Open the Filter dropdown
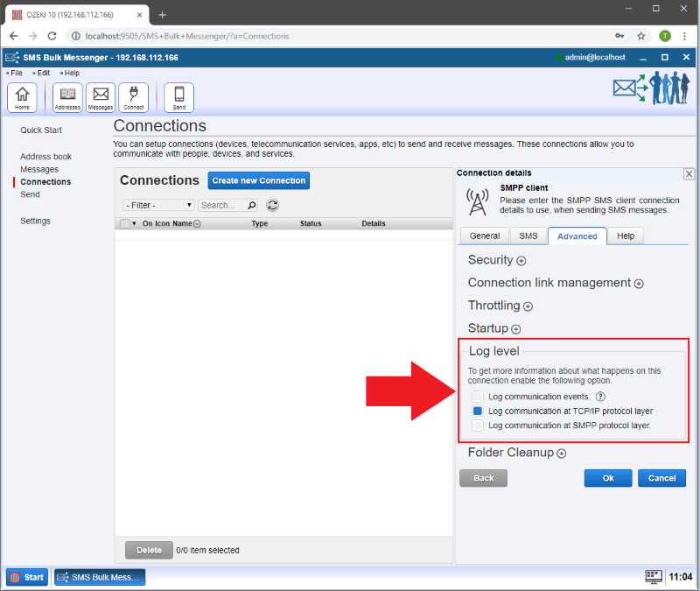This screenshot has height=591, width=700. 158,205
